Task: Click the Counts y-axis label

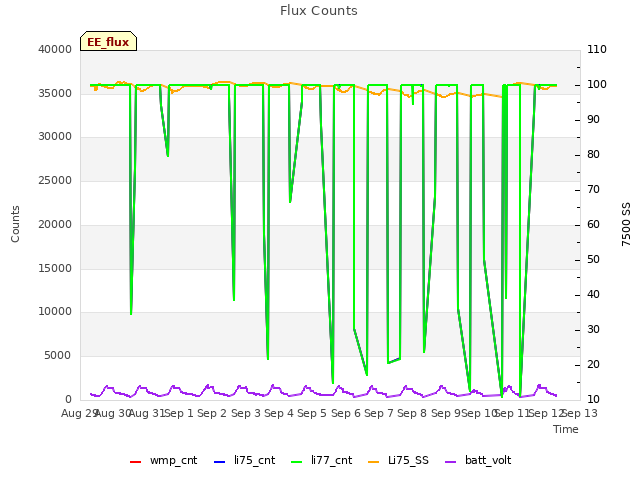Action: tap(15, 224)
